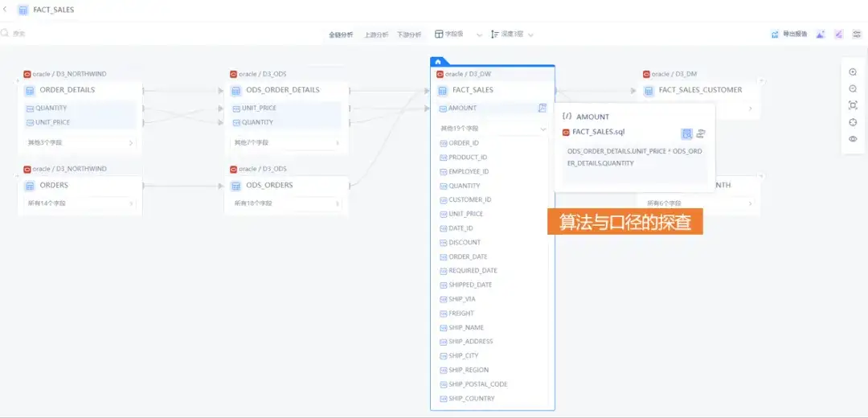This screenshot has height=418, width=868.
Task: Open the FACT_SALES.sql file link
Action: point(599,133)
